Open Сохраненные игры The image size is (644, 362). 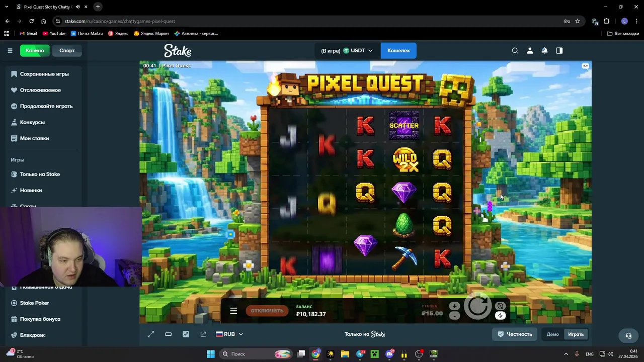pos(44,74)
